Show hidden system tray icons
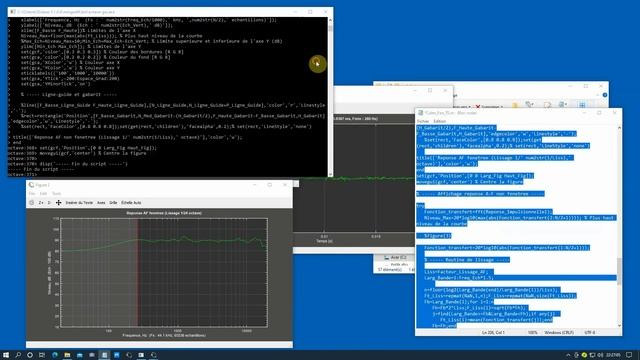The height and width of the screenshot is (360, 640). 568,355
